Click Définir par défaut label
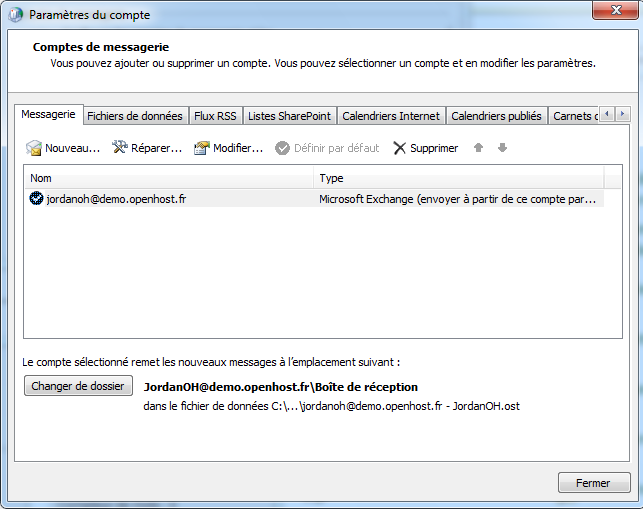 (x=337, y=148)
